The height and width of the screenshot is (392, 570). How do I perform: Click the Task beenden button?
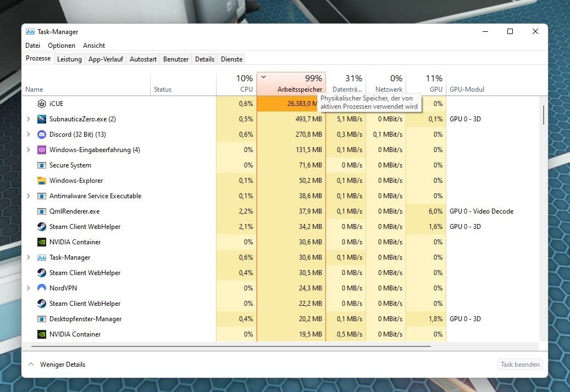point(520,365)
